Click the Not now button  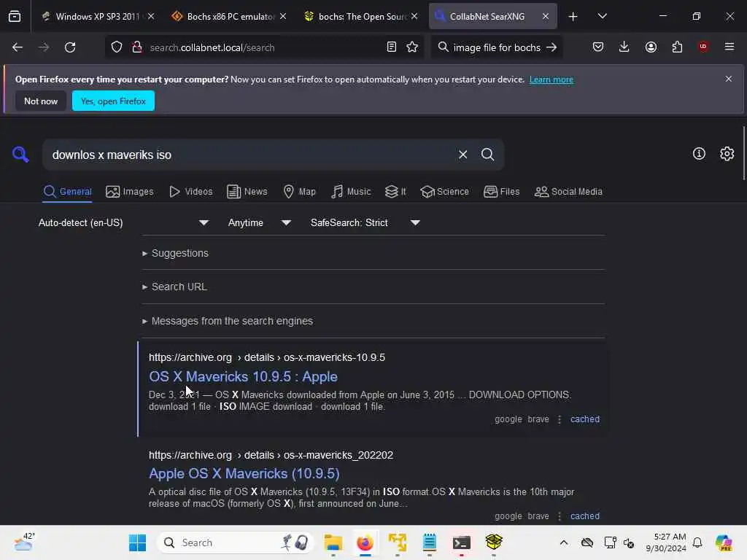click(x=41, y=101)
